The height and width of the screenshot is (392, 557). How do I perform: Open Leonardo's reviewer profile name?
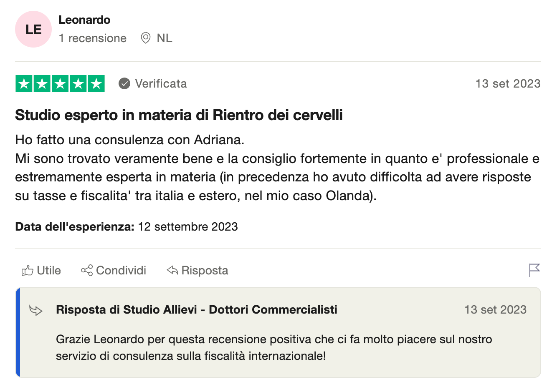click(x=84, y=20)
